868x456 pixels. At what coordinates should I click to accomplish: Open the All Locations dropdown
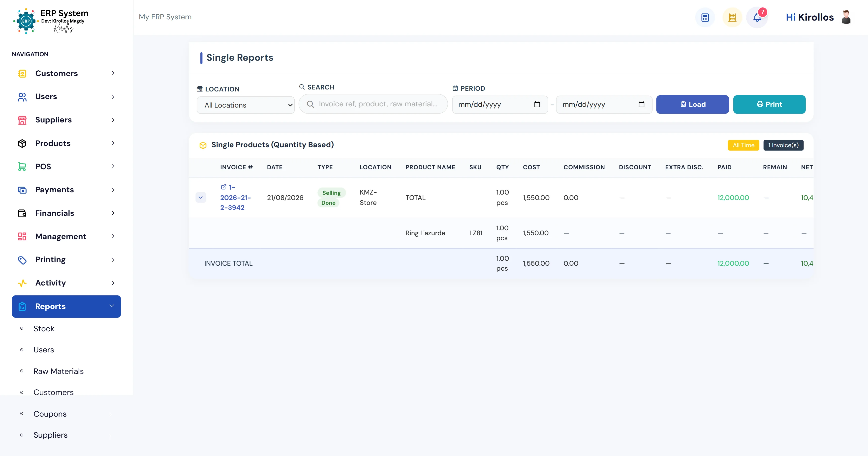coord(246,105)
